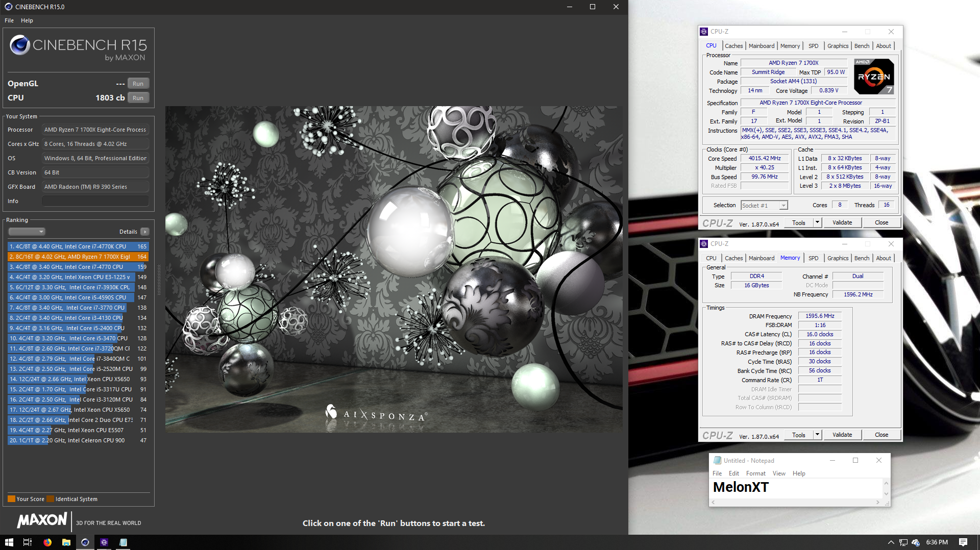The height and width of the screenshot is (550, 980).
Task: Run the OpenGL benchmark
Action: [138, 84]
